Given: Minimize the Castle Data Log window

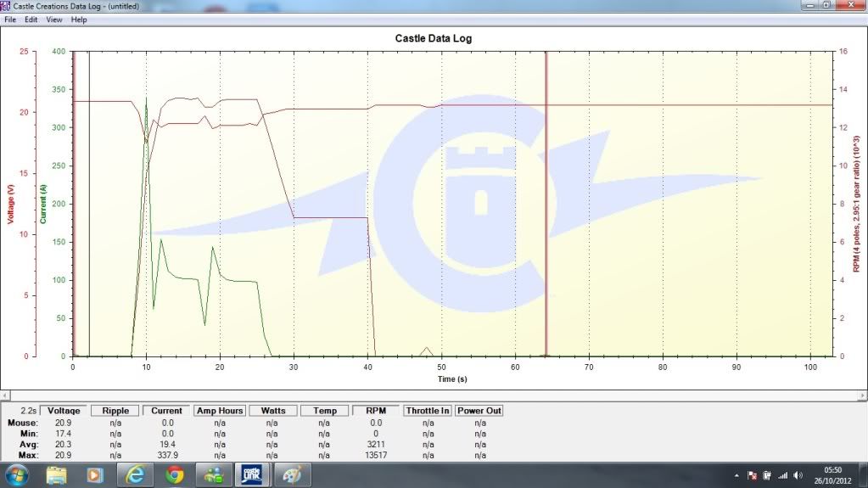Looking at the screenshot, I should click(809, 5).
